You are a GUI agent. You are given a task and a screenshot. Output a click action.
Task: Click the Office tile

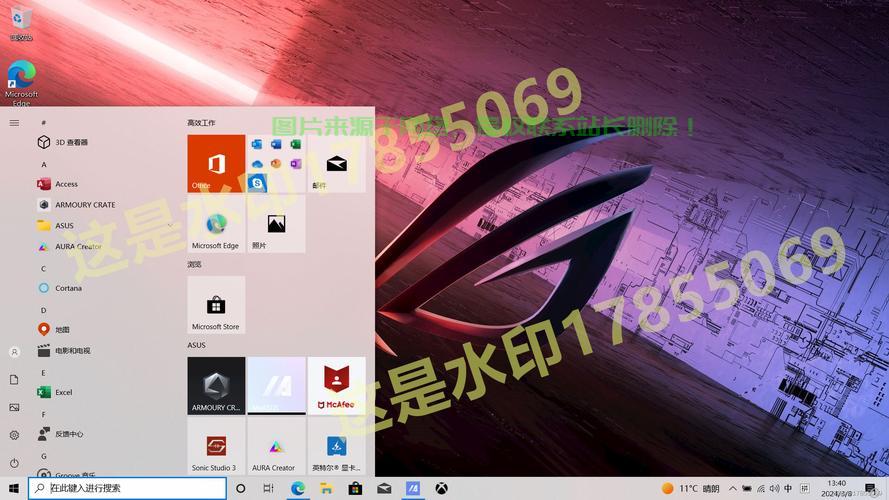pyautogui.click(x=216, y=163)
